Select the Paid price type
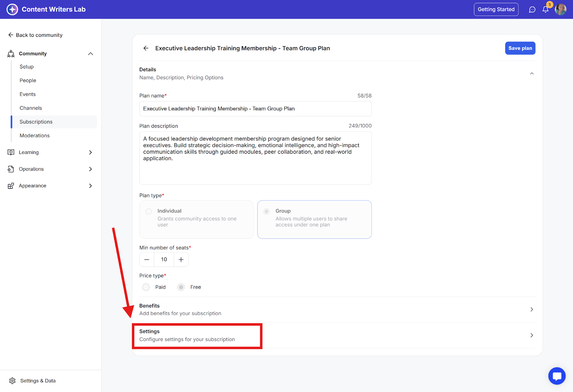This screenshot has height=392, width=573. pyautogui.click(x=146, y=287)
